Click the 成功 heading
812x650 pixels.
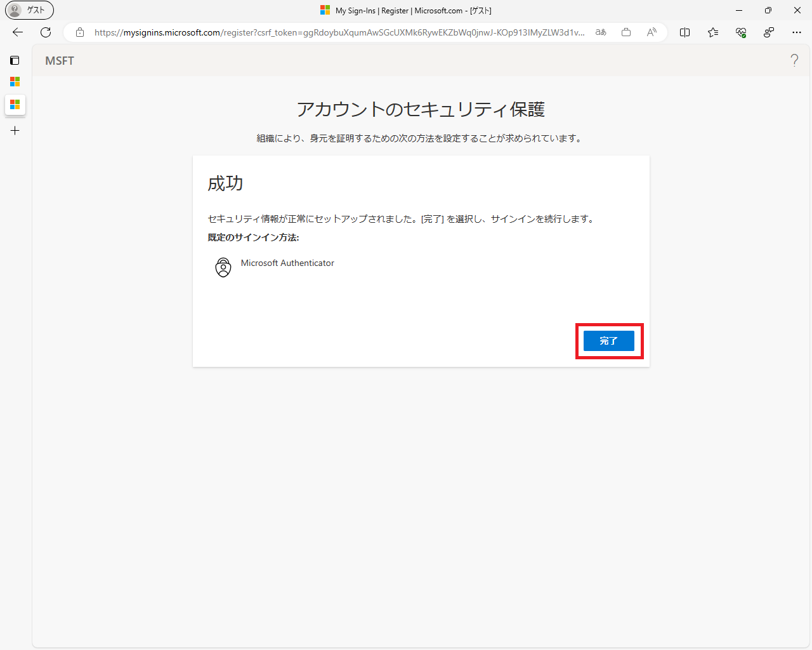[225, 183]
